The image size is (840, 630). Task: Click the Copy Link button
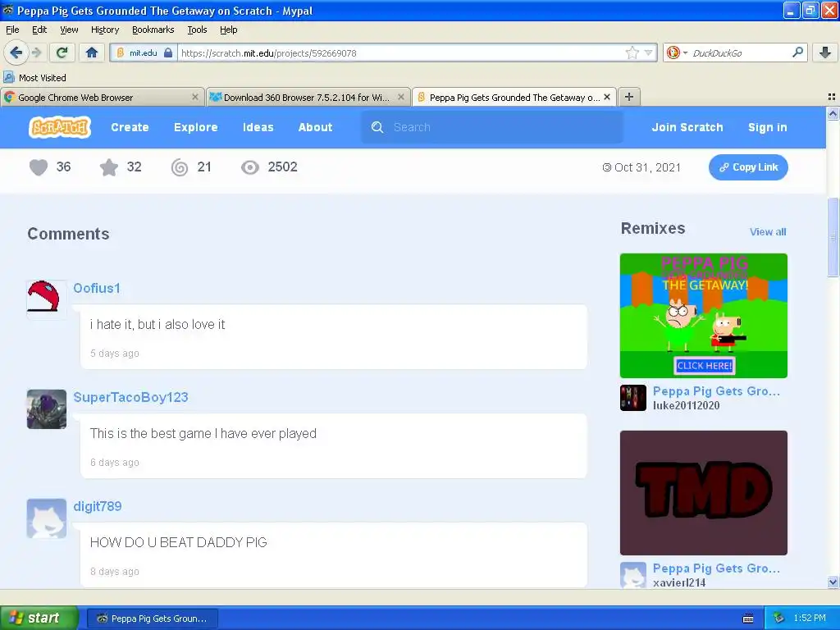pyautogui.click(x=748, y=167)
